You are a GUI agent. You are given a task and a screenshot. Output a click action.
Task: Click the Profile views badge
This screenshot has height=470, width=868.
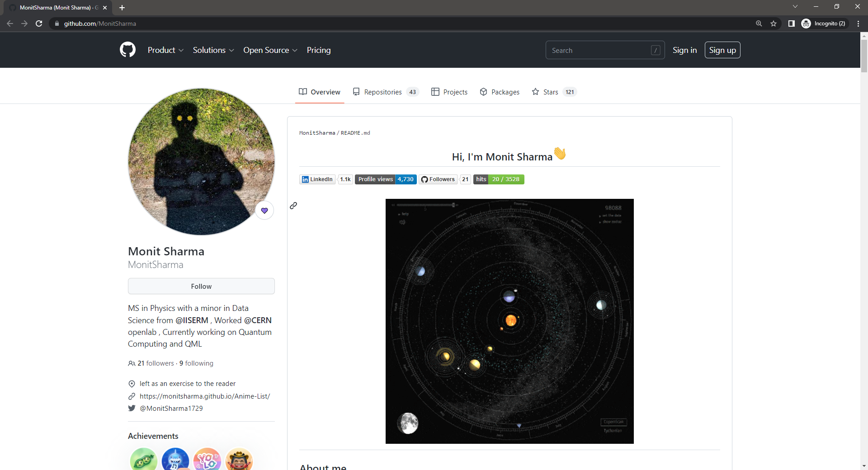pyautogui.click(x=386, y=179)
